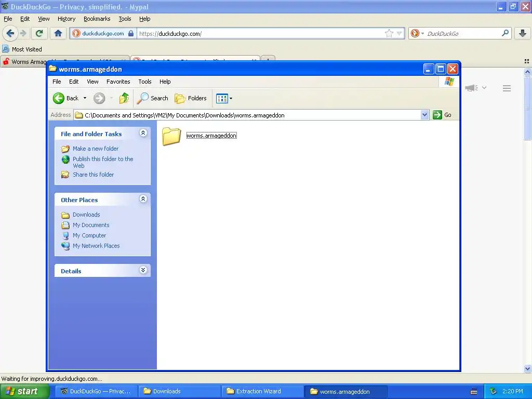Image resolution: width=532 pixels, height=399 pixels.
Task: Click browser forward arrow in Mypal
Action: coord(23,33)
